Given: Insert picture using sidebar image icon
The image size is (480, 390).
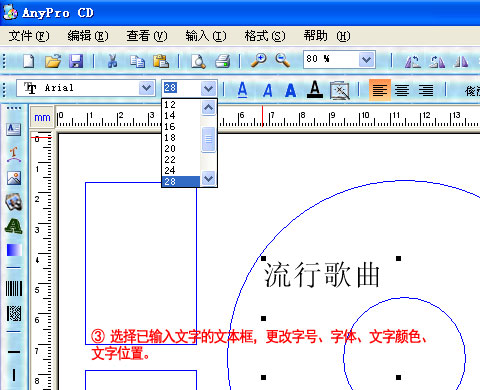Looking at the screenshot, I should pos(14,178).
